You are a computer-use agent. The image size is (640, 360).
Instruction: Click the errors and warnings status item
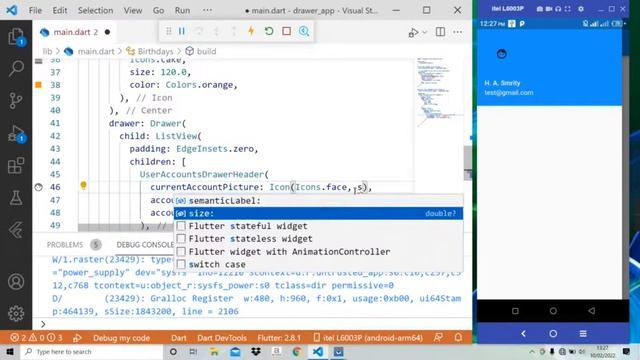pyautogui.click(x=37, y=338)
